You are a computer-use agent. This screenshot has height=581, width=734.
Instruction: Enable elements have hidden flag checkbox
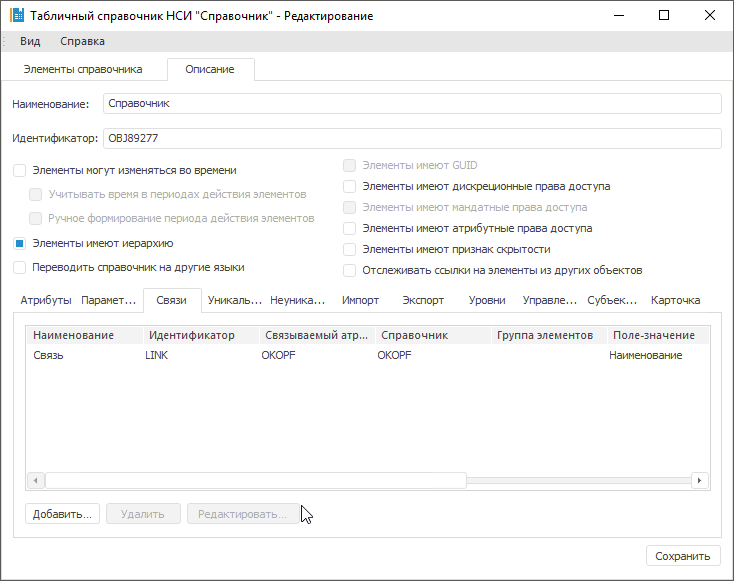[349, 249]
